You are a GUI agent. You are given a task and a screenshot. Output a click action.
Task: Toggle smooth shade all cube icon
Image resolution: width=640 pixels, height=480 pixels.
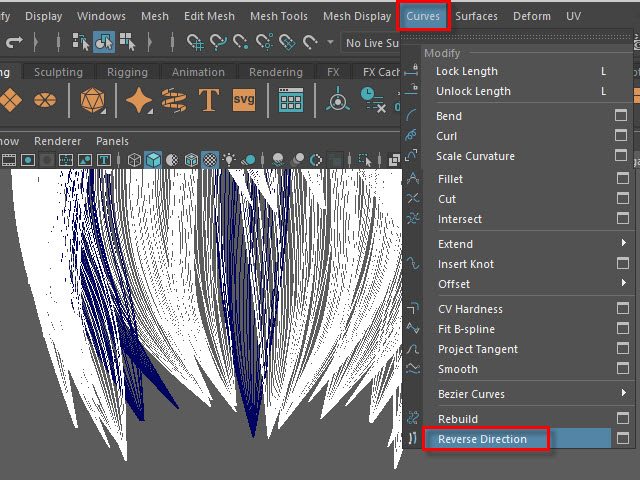tap(153, 159)
